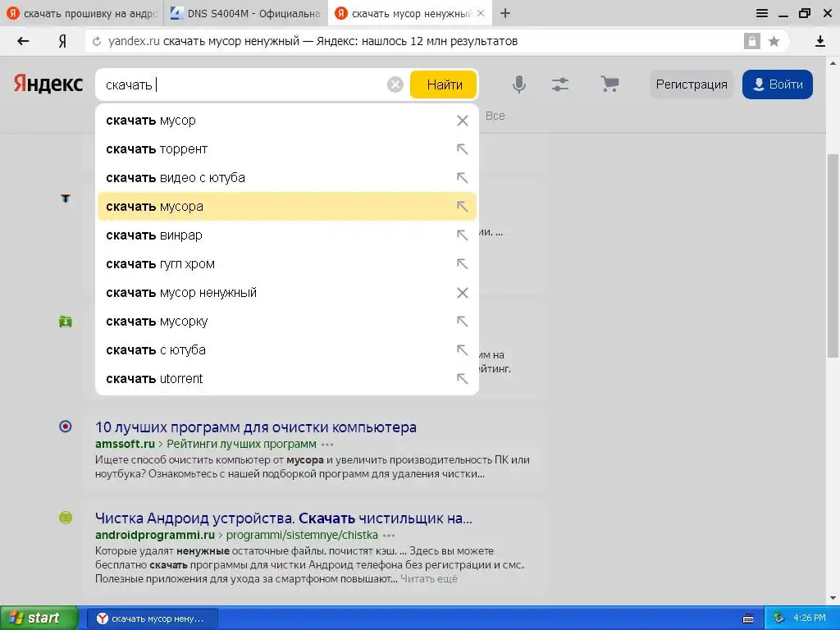Open the shopping cart icon
The height and width of the screenshot is (630, 840).
[609, 84]
